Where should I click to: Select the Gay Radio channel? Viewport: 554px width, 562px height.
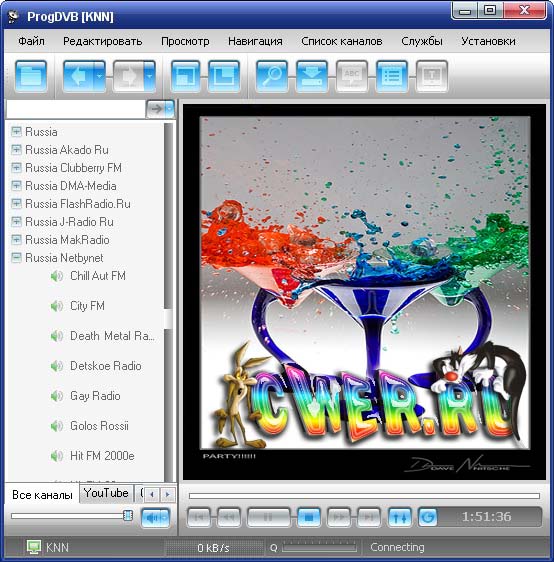[x=95, y=396]
